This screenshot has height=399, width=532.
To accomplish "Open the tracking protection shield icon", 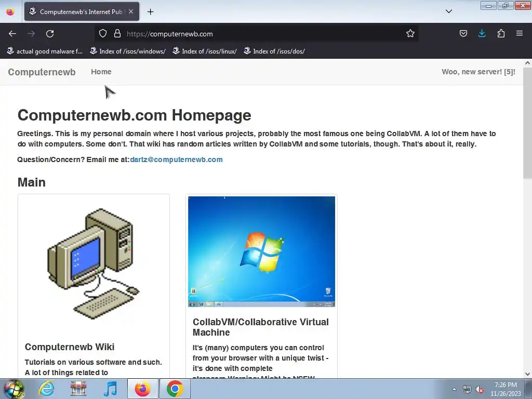I will click(103, 34).
